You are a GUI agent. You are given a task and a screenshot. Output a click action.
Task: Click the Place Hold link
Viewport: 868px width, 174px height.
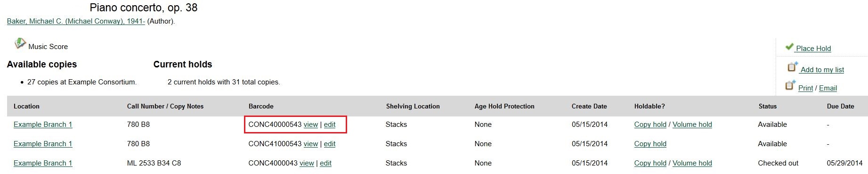813,49
